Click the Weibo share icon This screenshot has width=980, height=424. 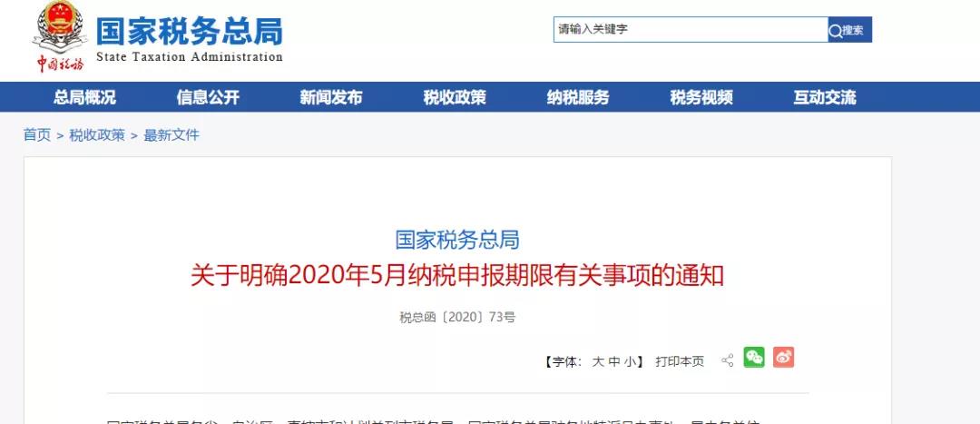(x=783, y=357)
